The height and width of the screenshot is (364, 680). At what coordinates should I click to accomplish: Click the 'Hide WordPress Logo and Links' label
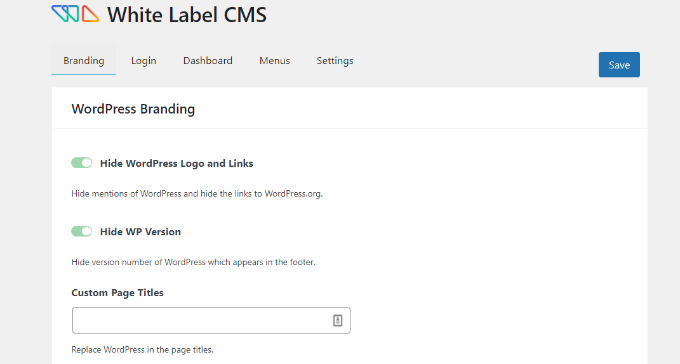tap(177, 164)
